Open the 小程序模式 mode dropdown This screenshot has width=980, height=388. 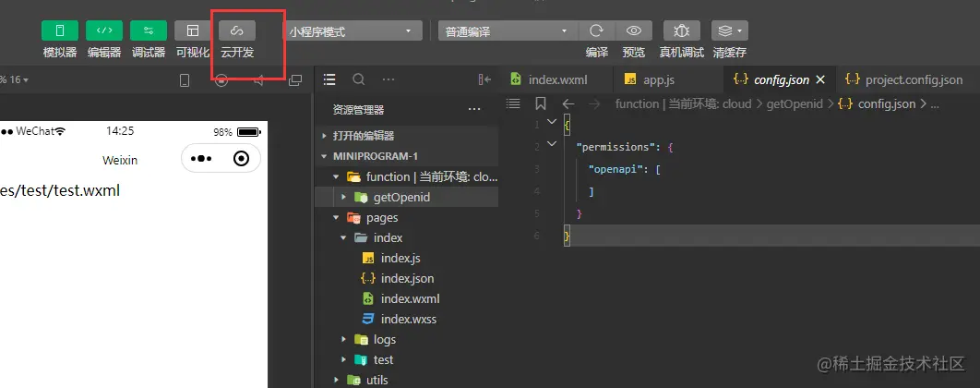click(x=352, y=30)
